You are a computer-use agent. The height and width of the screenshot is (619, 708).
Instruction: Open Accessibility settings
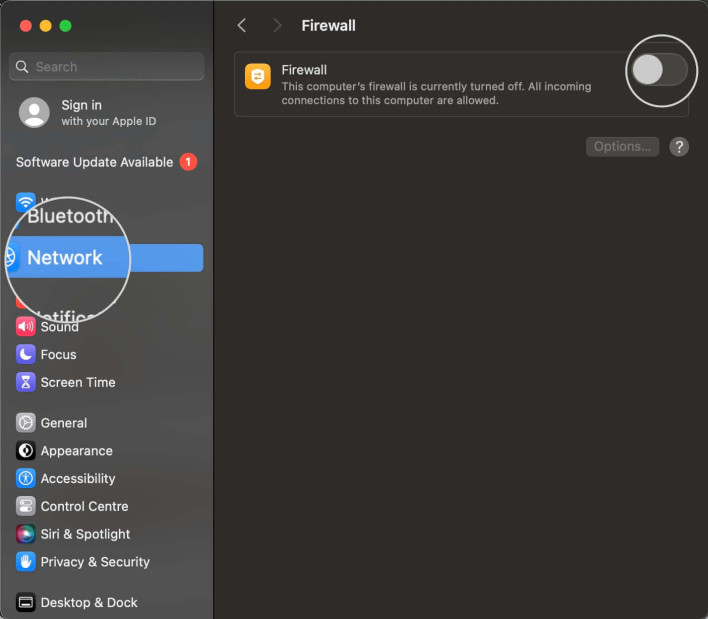tap(78, 479)
